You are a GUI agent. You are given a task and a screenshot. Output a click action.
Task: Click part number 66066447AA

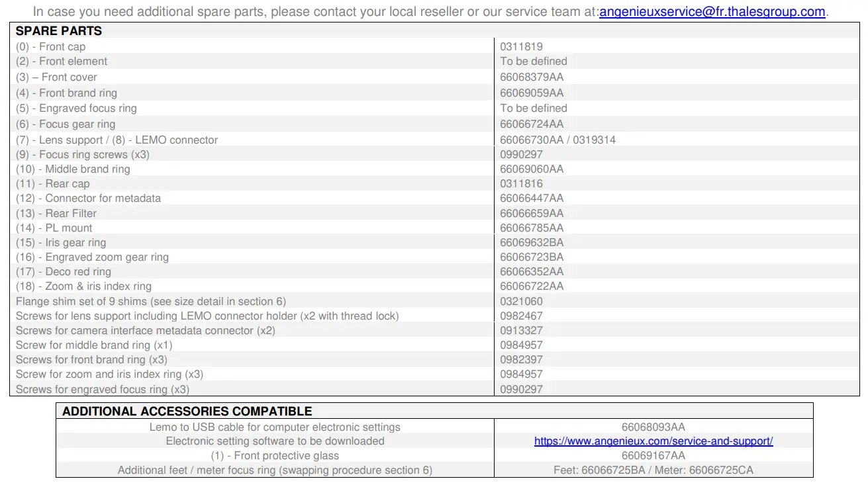[x=532, y=198]
